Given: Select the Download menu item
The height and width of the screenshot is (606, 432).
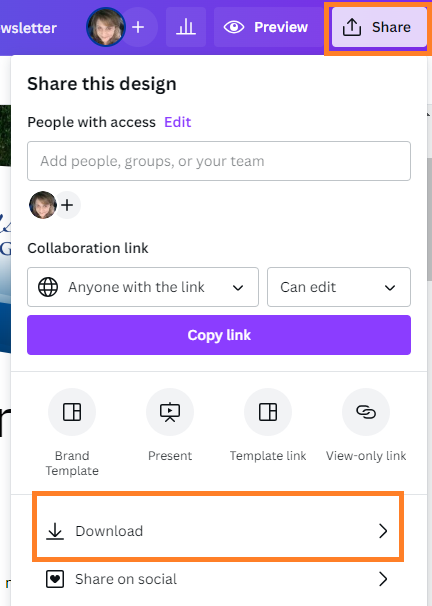Looking at the screenshot, I should [219, 531].
